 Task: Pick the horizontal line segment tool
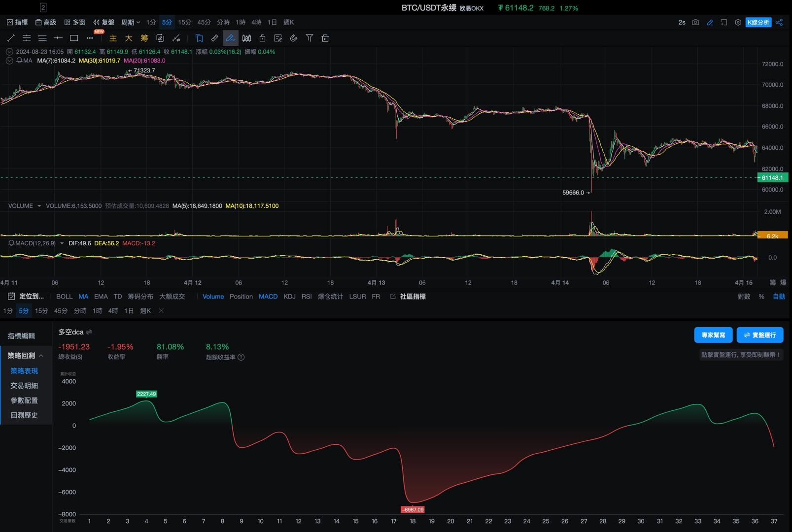click(x=58, y=38)
